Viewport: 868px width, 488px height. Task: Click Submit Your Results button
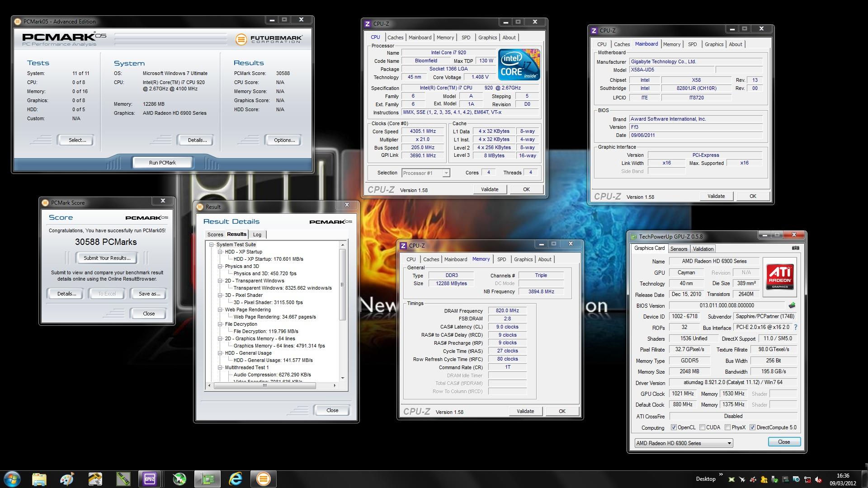click(x=107, y=258)
